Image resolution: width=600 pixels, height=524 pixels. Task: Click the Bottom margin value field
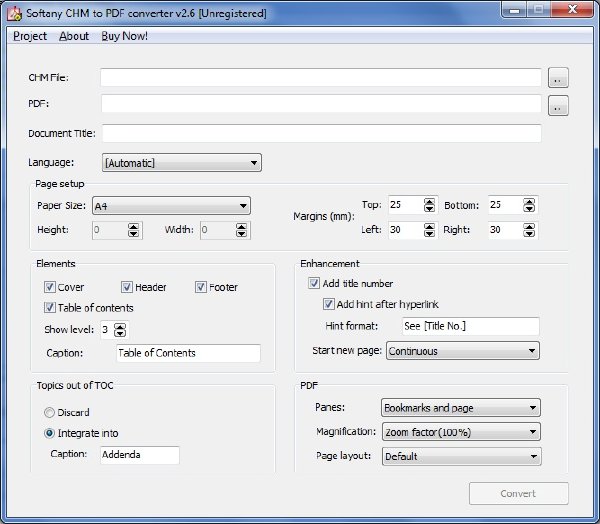[506, 205]
